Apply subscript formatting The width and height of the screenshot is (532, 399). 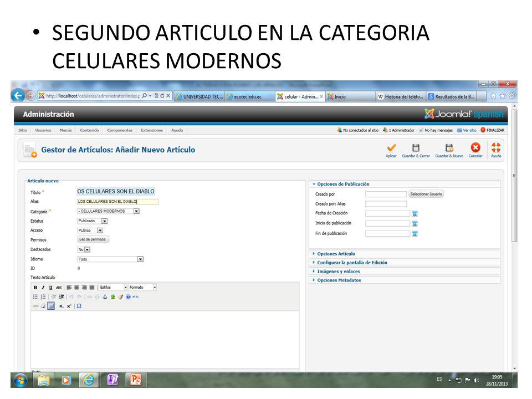click(61, 306)
